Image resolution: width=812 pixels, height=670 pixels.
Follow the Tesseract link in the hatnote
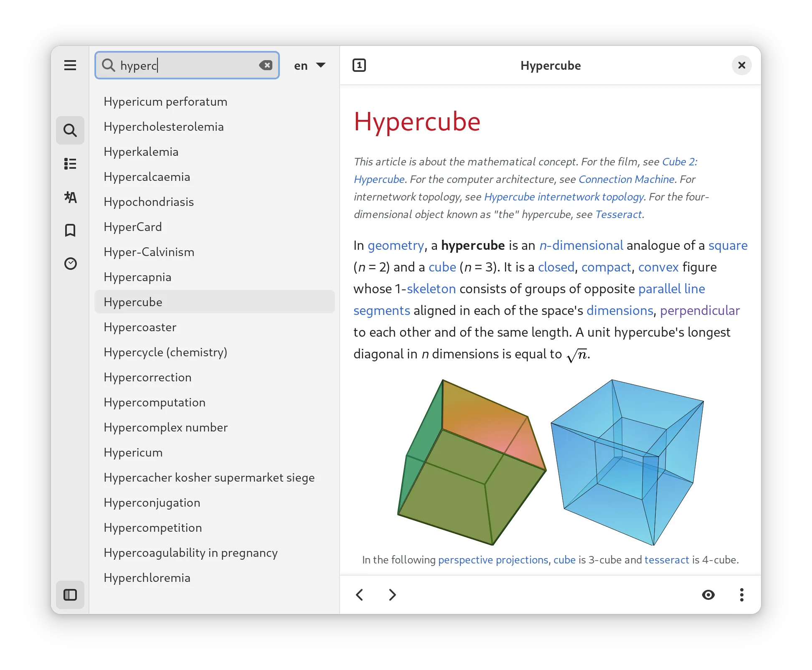pyautogui.click(x=619, y=214)
